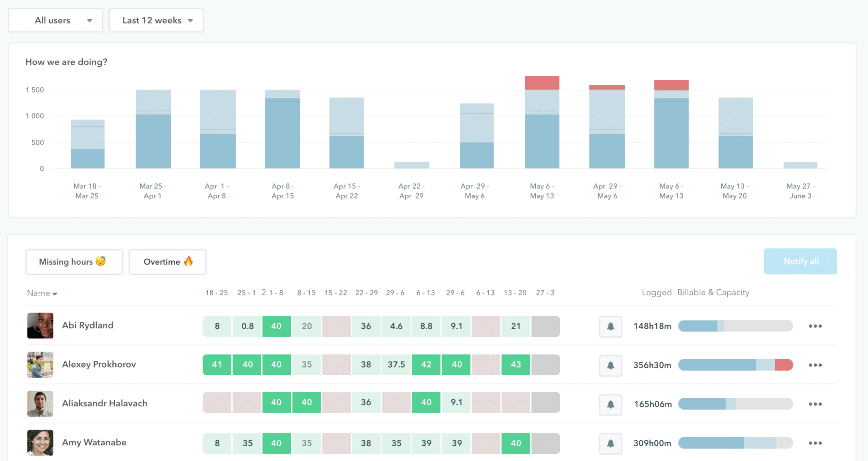
Task: Select the Mar 18 - Mar 25 chart bar
Action: [87, 144]
